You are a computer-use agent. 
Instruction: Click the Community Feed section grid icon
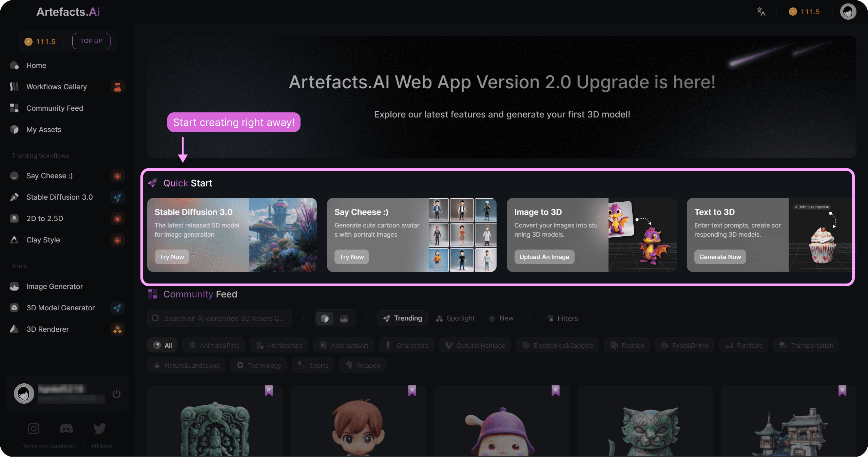(x=153, y=294)
